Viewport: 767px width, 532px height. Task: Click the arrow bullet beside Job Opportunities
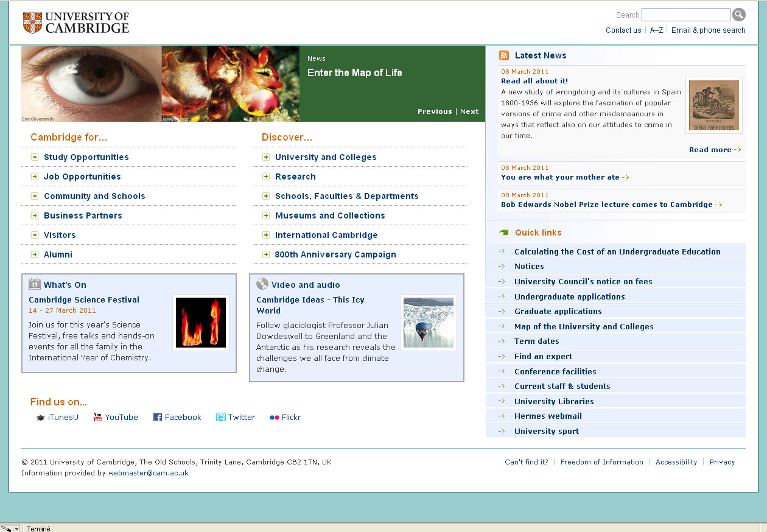click(x=35, y=177)
